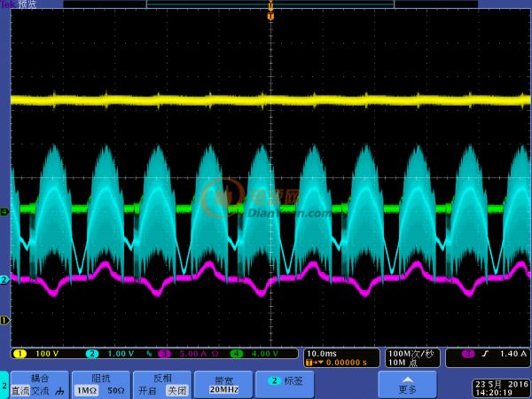This screenshot has width=532, height=399.
Task: Click the 1.40 A trigger level readout
Action: [x=513, y=354]
